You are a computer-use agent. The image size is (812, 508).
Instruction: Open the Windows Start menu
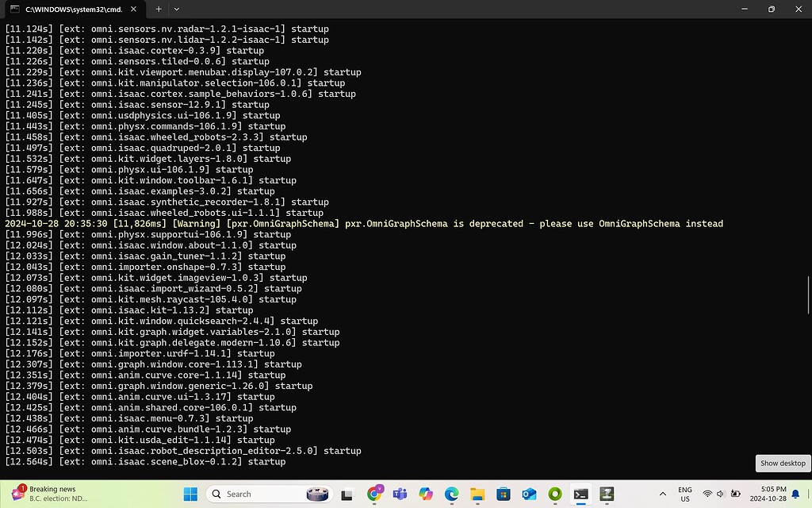click(x=190, y=494)
